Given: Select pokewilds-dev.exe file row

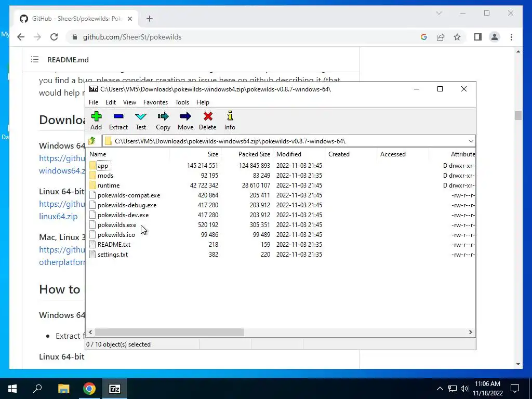Looking at the screenshot, I should point(281,215).
